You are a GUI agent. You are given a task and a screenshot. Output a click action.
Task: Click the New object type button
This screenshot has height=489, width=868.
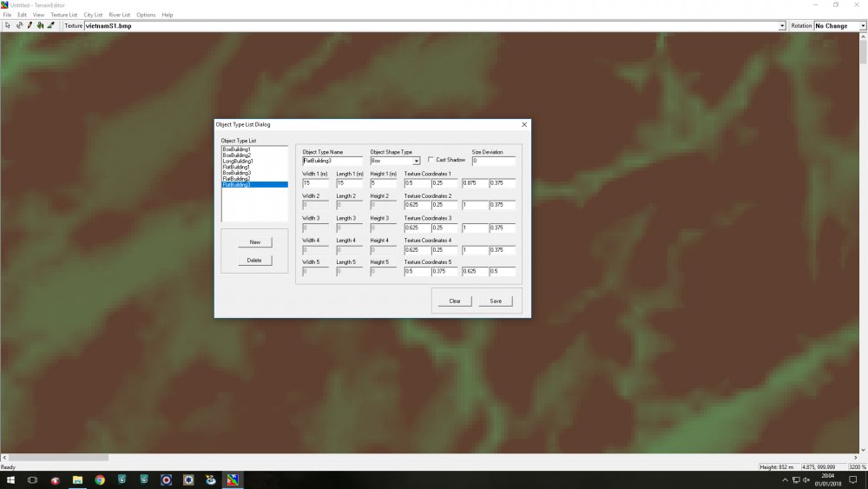254,242
